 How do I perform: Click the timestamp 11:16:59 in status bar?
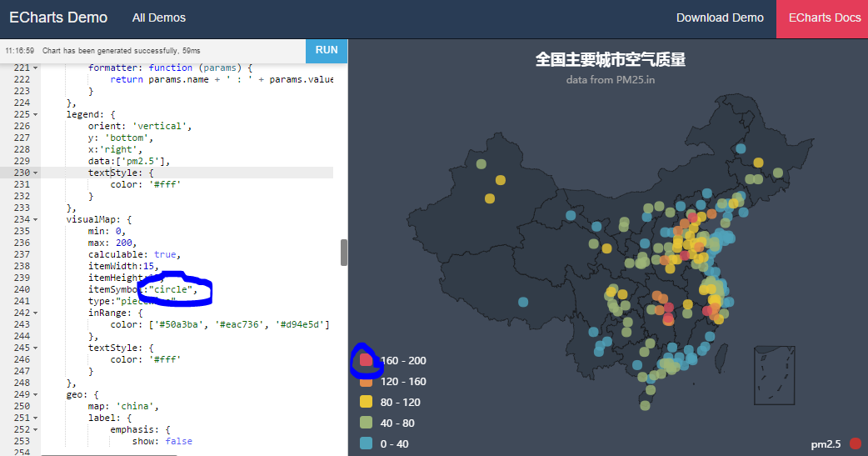click(19, 50)
